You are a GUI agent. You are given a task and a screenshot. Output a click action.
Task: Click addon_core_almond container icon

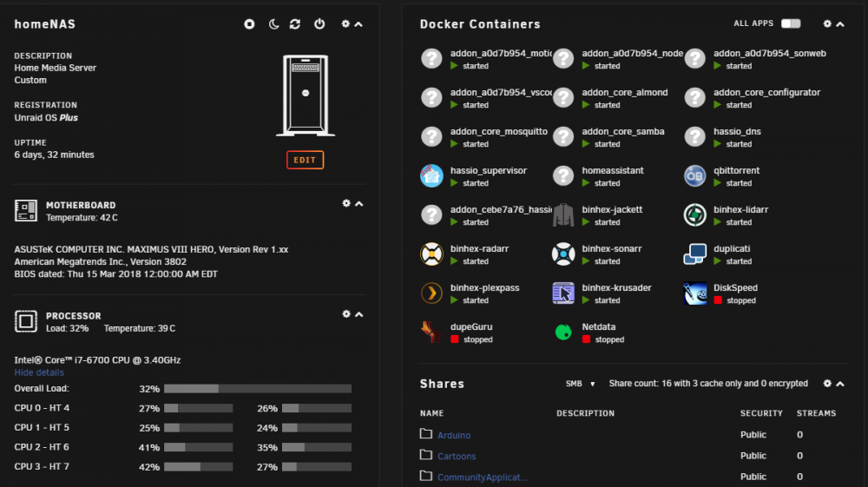(x=563, y=97)
